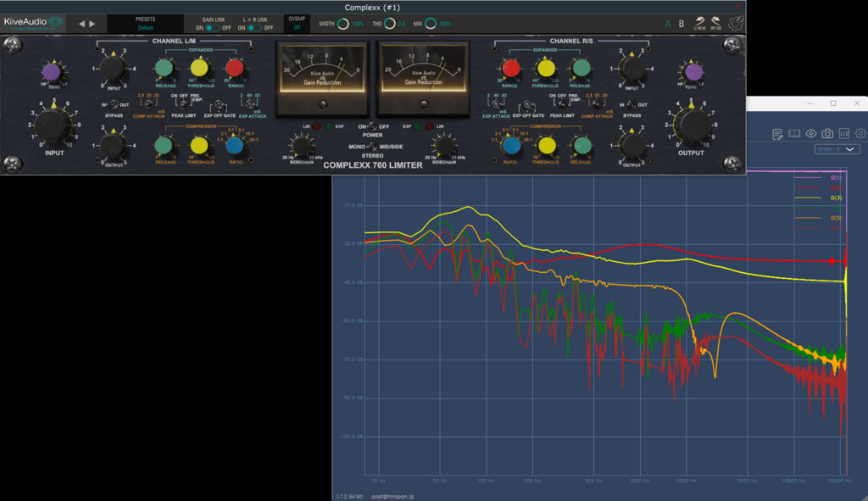Flip Channel R/S Comp Attack switch

pos(596,104)
